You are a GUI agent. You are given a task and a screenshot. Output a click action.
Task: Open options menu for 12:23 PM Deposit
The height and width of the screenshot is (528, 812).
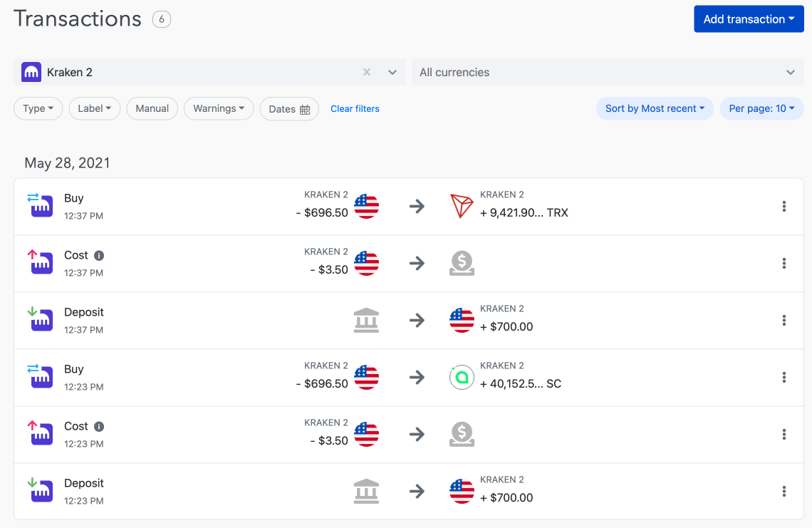tap(784, 491)
